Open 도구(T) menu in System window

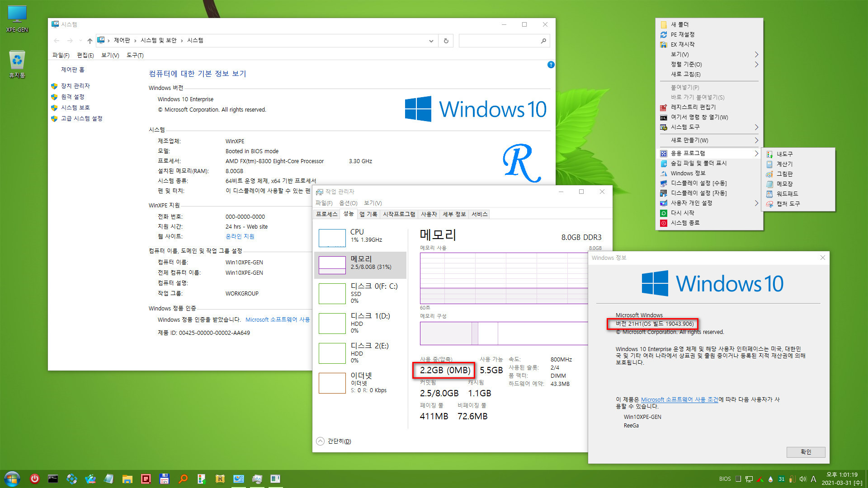[135, 55]
